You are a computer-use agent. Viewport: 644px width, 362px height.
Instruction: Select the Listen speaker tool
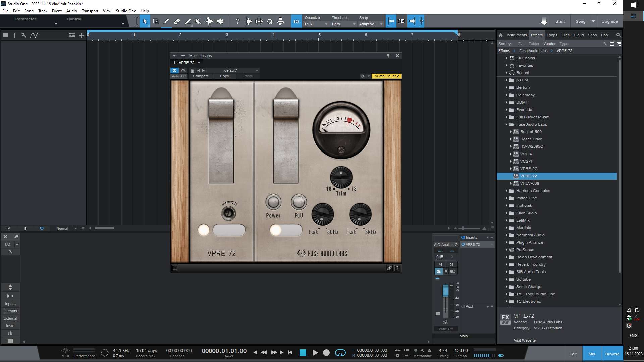[220, 21]
